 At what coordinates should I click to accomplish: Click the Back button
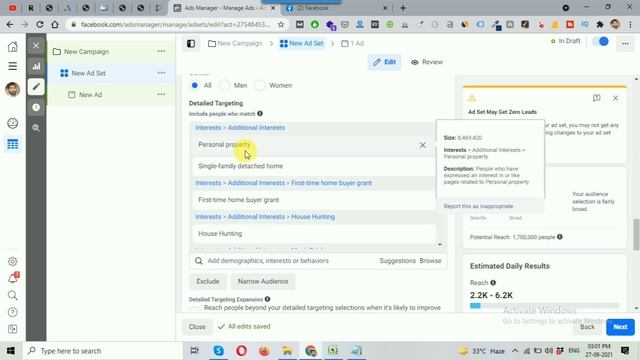point(587,327)
